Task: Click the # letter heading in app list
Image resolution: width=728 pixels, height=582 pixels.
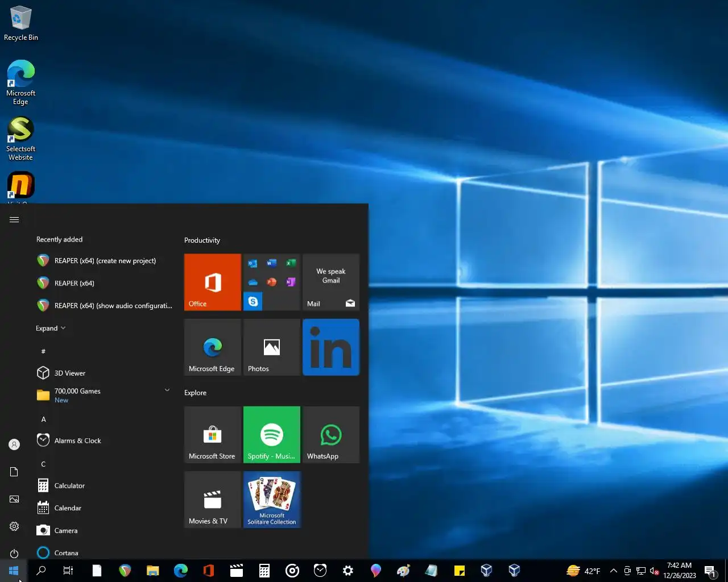Action: pos(43,351)
